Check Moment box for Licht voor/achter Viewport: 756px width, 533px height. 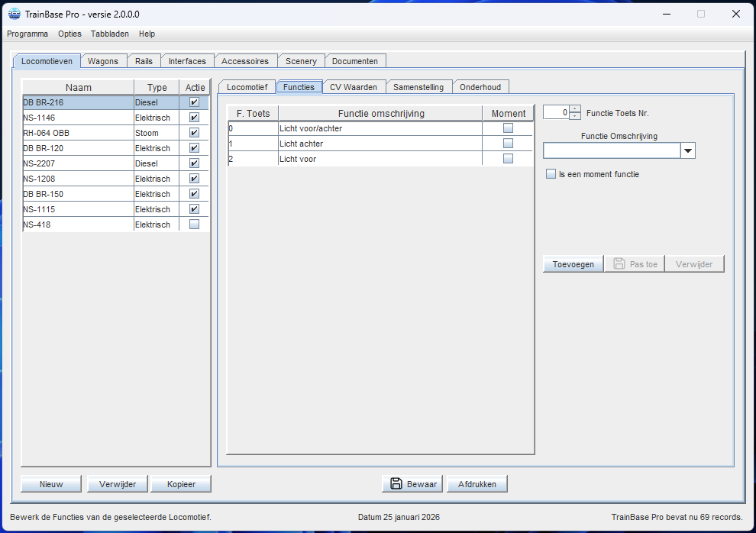pos(508,128)
